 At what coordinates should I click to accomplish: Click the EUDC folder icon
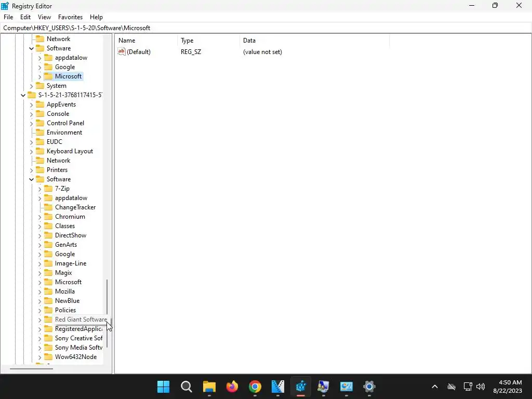pyautogui.click(x=40, y=142)
